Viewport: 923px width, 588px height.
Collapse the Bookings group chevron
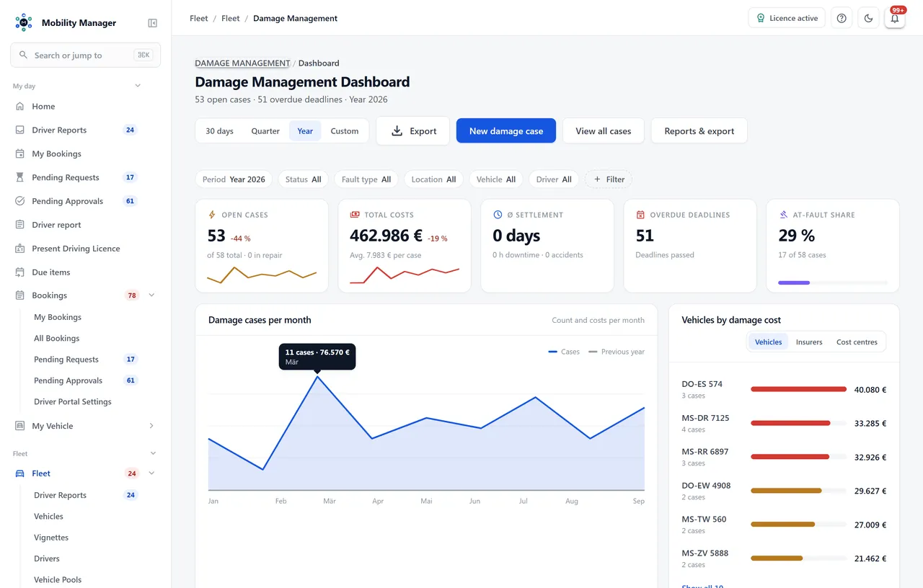[x=151, y=295]
